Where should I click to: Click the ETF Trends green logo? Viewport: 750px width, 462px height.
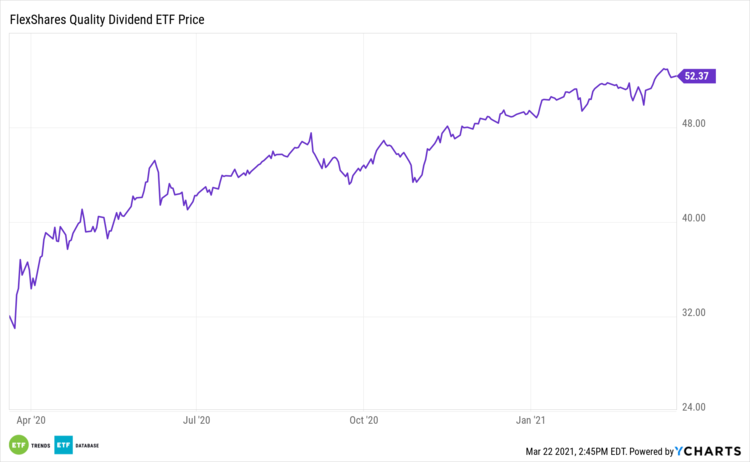click(x=17, y=444)
